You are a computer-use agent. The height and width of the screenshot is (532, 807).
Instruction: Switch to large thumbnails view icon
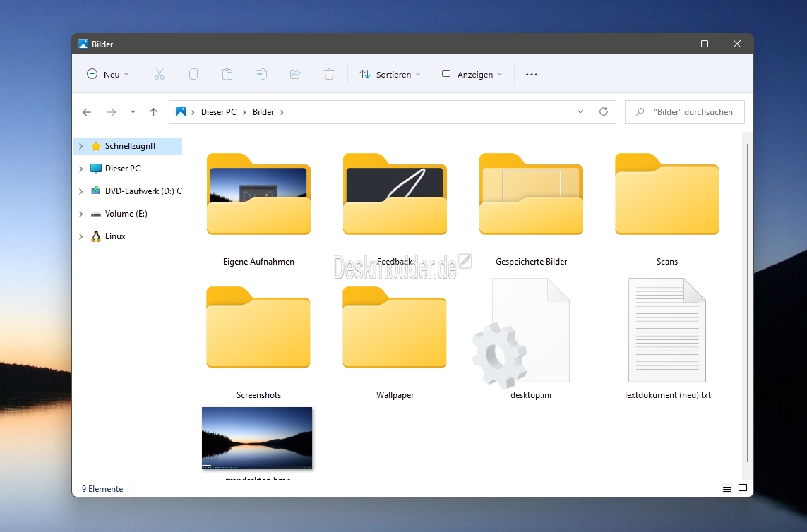point(743,488)
